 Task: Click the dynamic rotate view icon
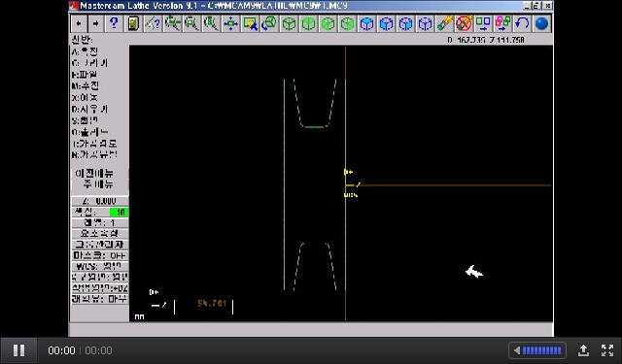269,23
